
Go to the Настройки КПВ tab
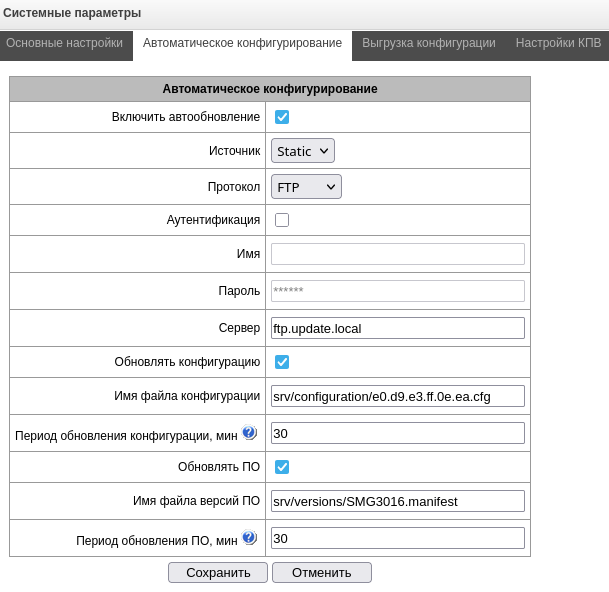[x=558, y=43]
